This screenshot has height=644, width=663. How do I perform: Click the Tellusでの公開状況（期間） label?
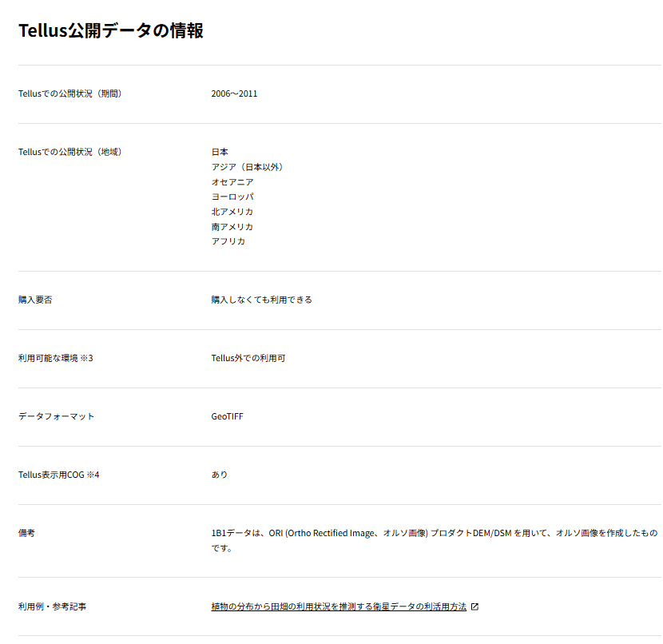(x=69, y=94)
